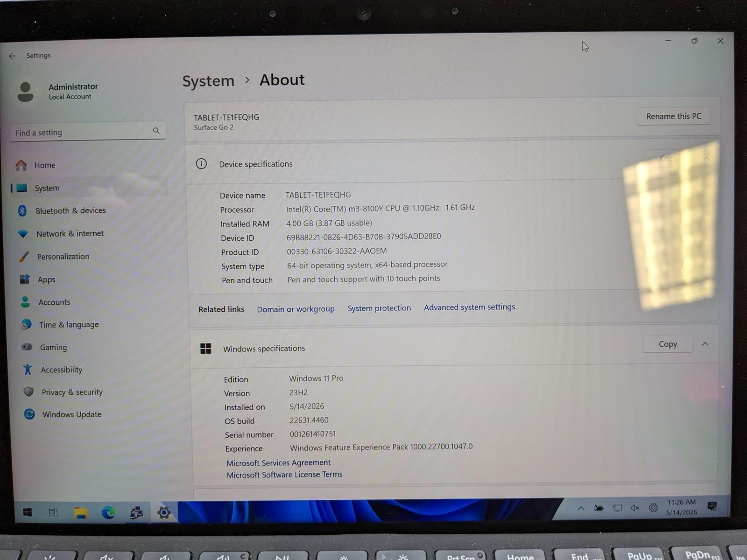
Task: Open Home in the sidebar
Action: [x=45, y=165]
